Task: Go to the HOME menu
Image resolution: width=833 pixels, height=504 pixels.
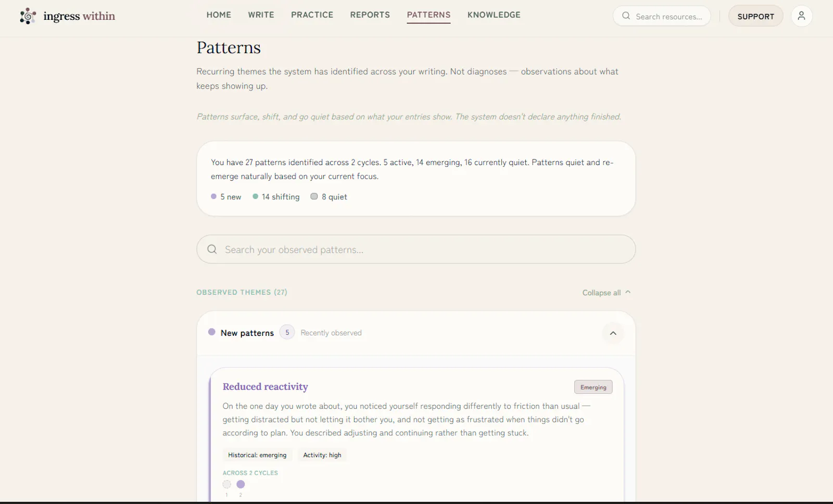Action: click(219, 15)
